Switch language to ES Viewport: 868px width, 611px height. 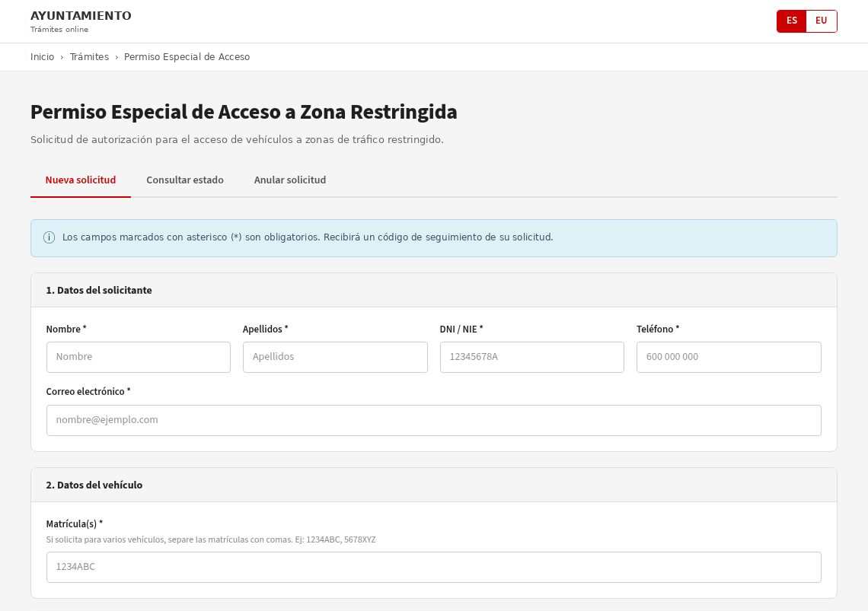tap(792, 21)
